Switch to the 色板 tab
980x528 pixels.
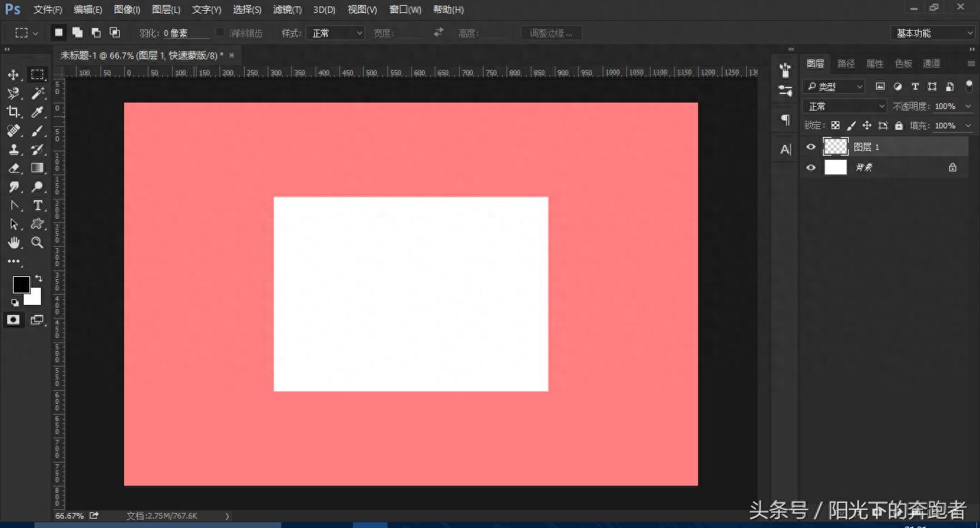click(x=903, y=63)
